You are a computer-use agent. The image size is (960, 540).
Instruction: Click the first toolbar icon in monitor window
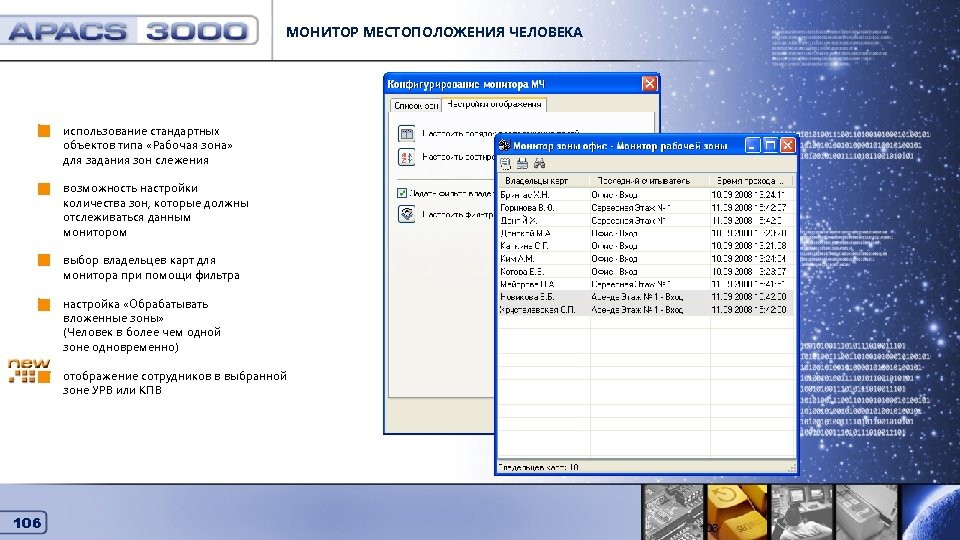(x=506, y=163)
